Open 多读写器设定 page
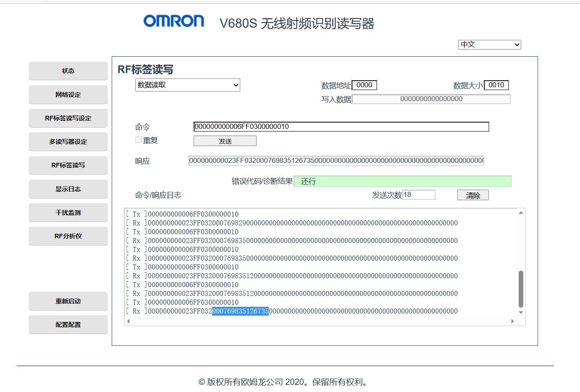The height and width of the screenshot is (392, 580). coord(68,142)
